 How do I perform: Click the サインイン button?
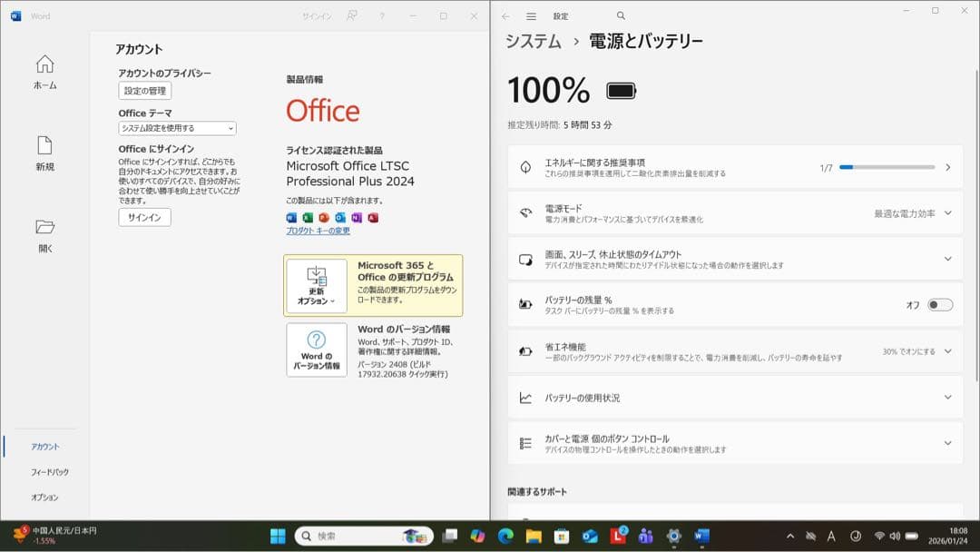pyautogui.click(x=142, y=217)
